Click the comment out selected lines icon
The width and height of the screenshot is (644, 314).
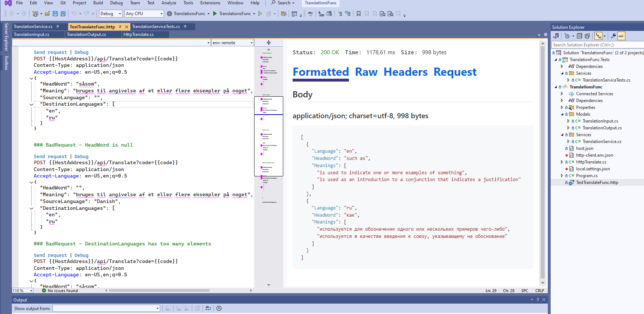coord(340,14)
